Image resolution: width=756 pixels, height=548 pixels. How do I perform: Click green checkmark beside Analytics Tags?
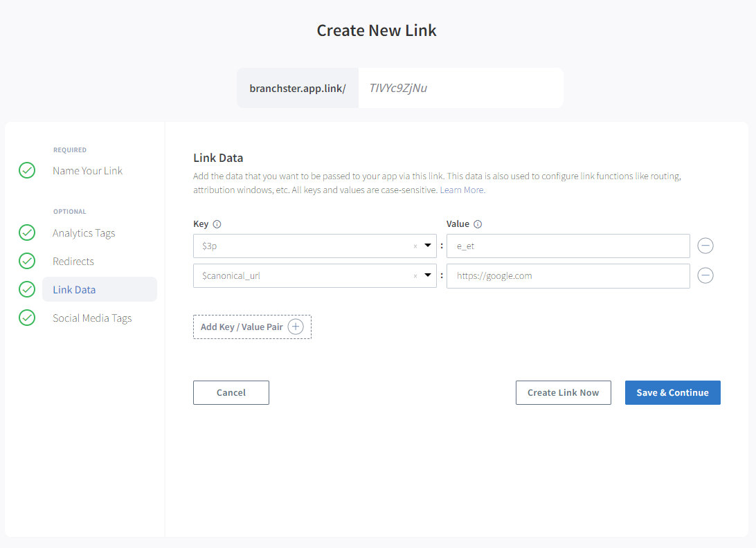point(27,232)
